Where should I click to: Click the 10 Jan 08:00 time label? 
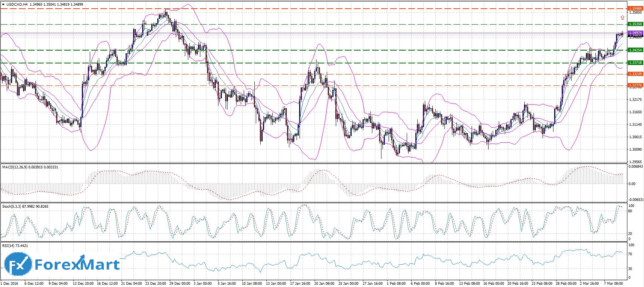pos(252,283)
